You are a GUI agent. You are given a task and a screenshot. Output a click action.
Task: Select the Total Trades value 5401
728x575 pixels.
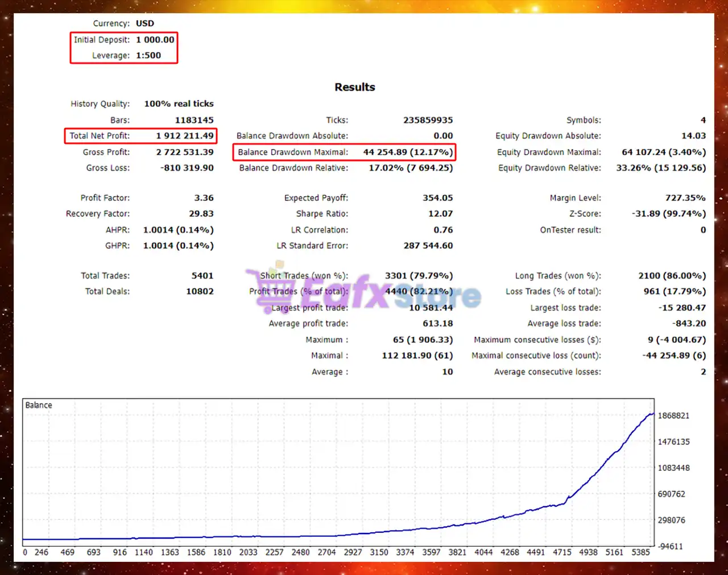(x=202, y=276)
